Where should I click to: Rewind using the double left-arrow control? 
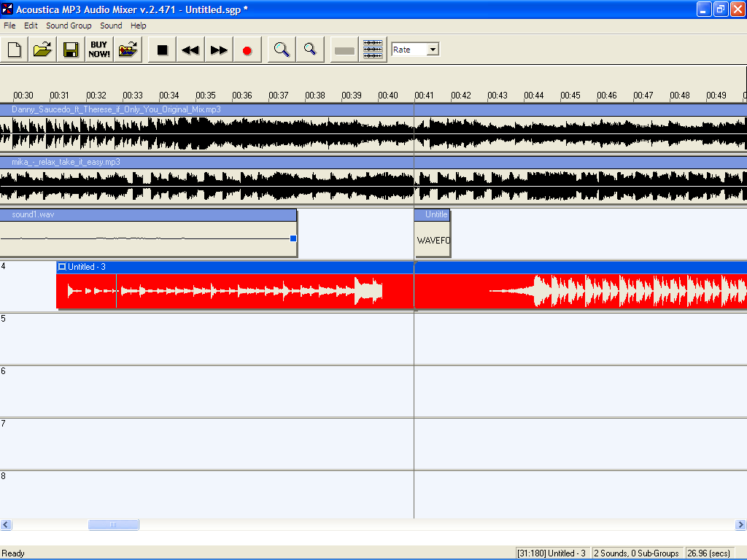coord(190,49)
